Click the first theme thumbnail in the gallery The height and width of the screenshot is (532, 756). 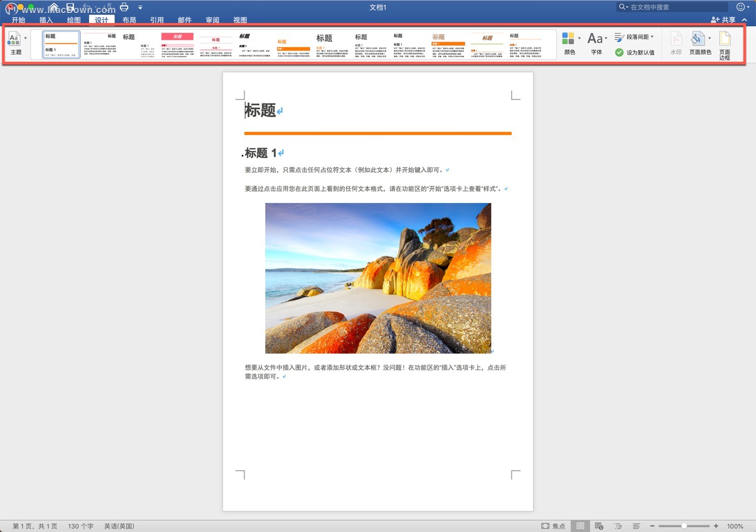coord(60,44)
